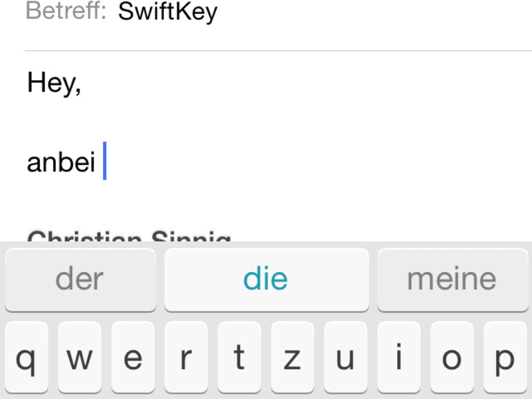Type letter 'e' on keyboard
The width and height of the screenshot is (532, 399).
tap(133, 359)
